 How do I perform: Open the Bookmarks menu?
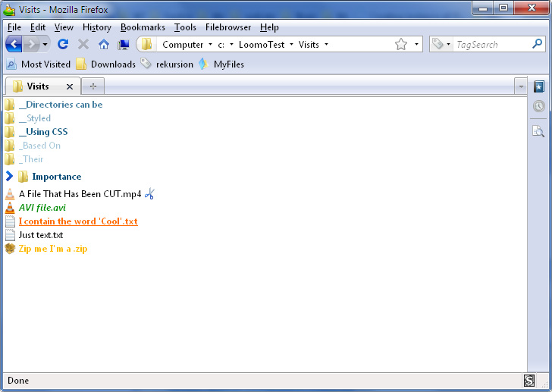[143, 27]
